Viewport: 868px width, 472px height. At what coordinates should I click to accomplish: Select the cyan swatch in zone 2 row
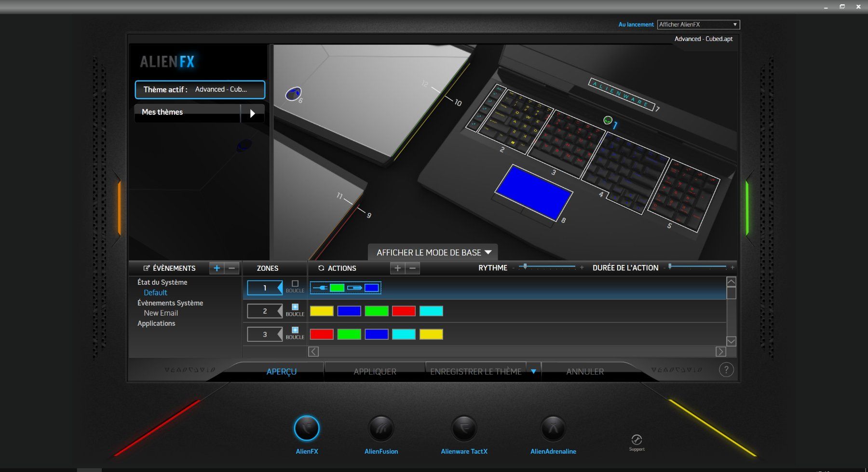431,311
